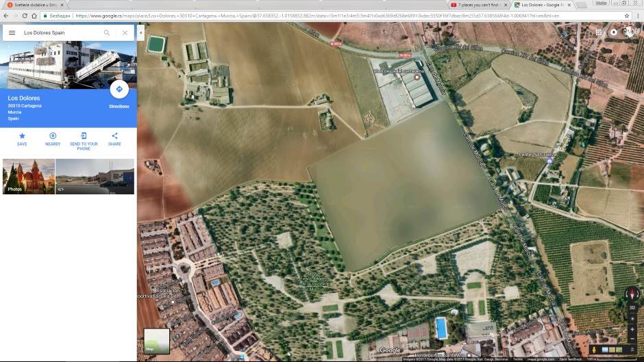Open the Google apps grid

click(598, 31)
